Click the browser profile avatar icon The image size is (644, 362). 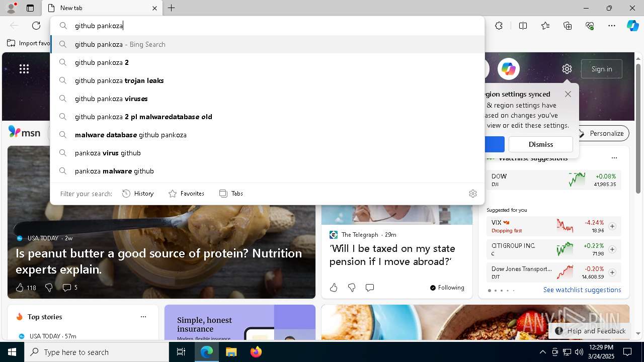(x=11, y=8)
